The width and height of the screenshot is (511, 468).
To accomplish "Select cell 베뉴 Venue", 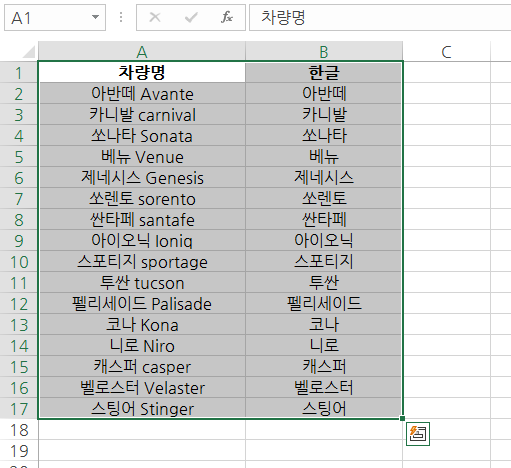I will [142, 156].
